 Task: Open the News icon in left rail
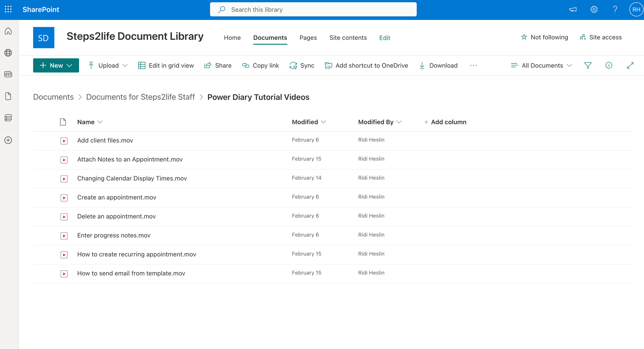[x=8, y=74]
